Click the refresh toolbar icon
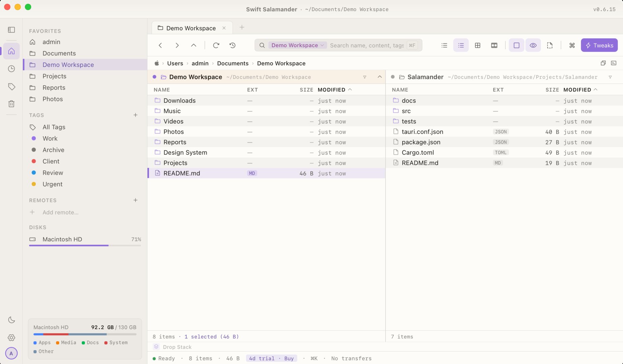Screen dimensions: 623x364 pos(216,45)
